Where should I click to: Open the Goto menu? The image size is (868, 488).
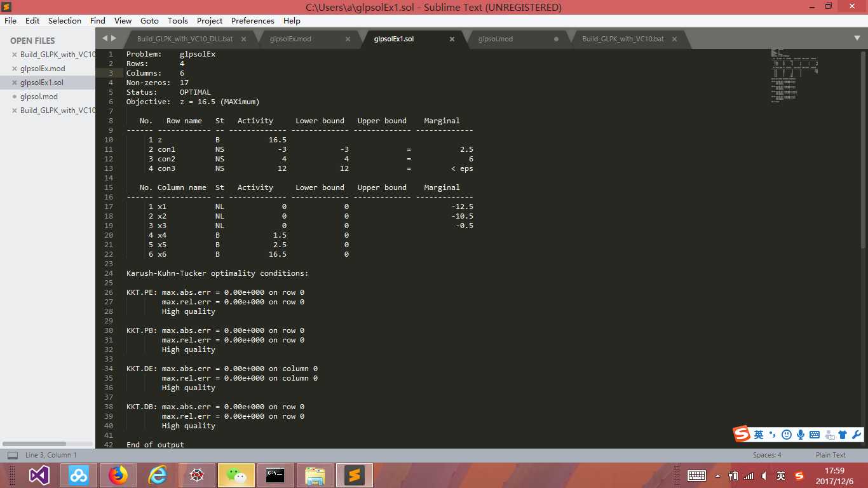coord(150,21)
